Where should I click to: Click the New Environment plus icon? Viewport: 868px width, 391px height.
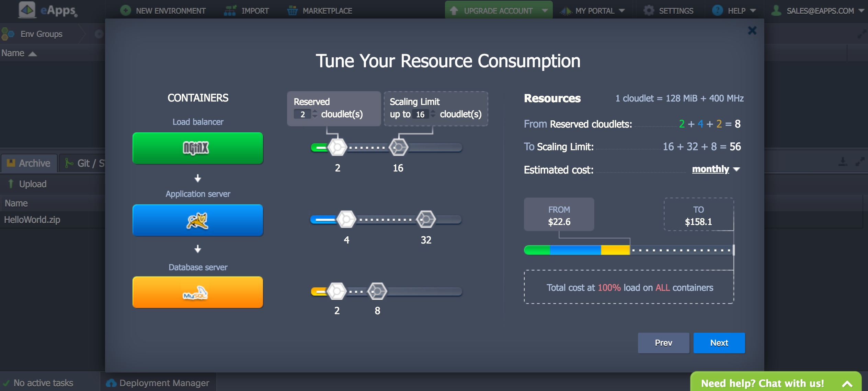[x=126, y=11]
